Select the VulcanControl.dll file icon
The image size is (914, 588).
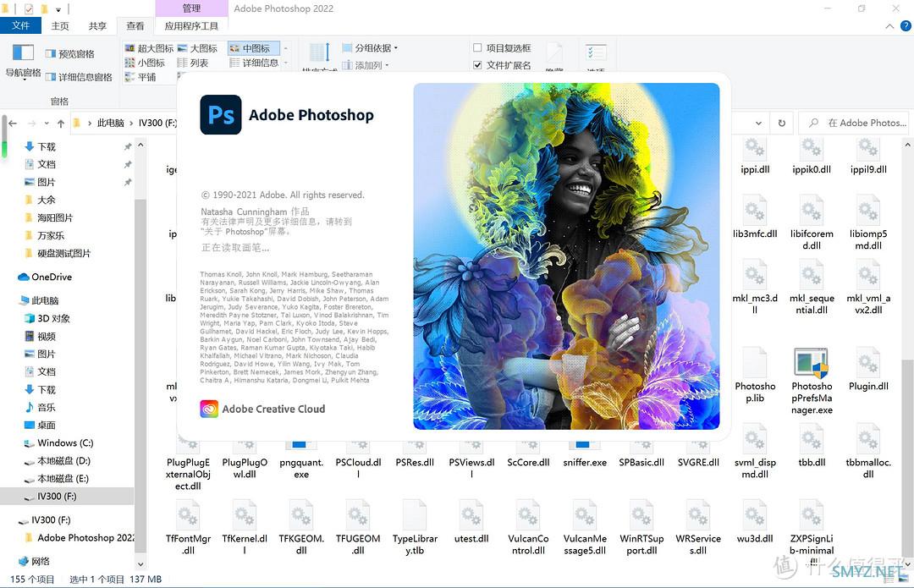(528, 515)
